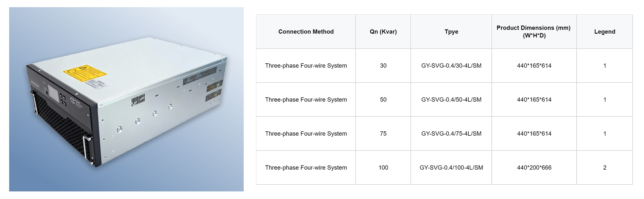Select the dimensions cell for GY-SVG-0.4/30-4L/SM

(534, 66)
